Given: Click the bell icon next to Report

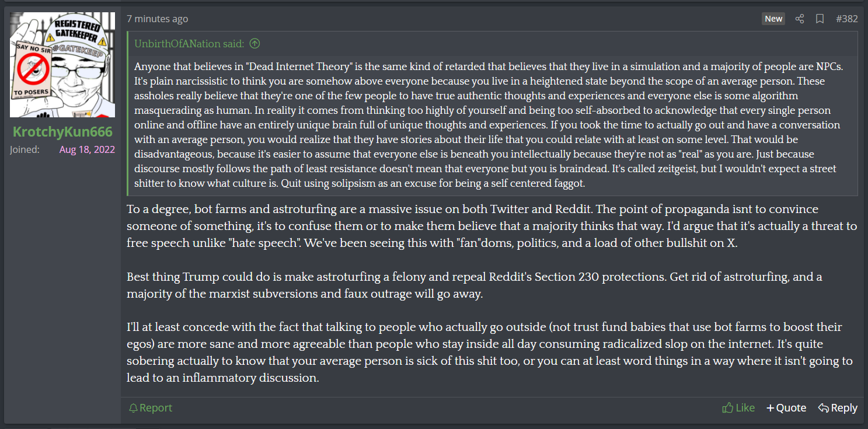Looking at the screenshot, I should coord(134,408).
